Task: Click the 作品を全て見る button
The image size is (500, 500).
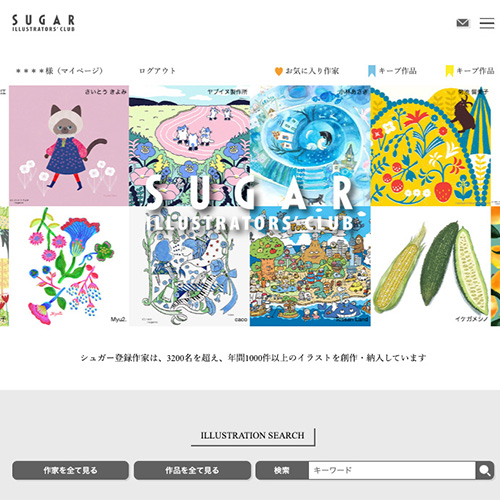Action: coord(192,470)
